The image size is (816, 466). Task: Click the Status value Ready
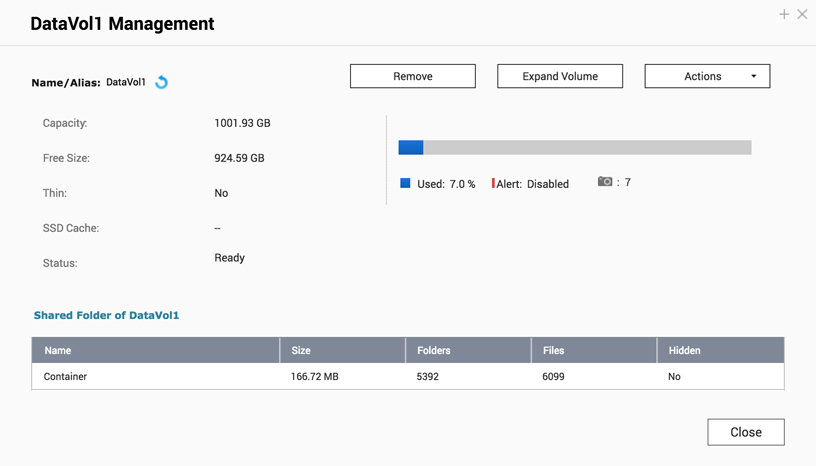230,258
